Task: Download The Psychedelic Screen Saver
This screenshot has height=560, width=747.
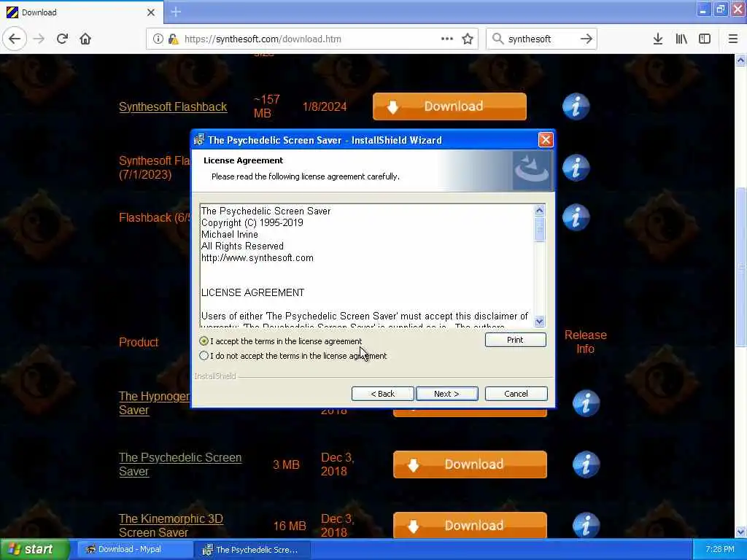Action: 470,464
